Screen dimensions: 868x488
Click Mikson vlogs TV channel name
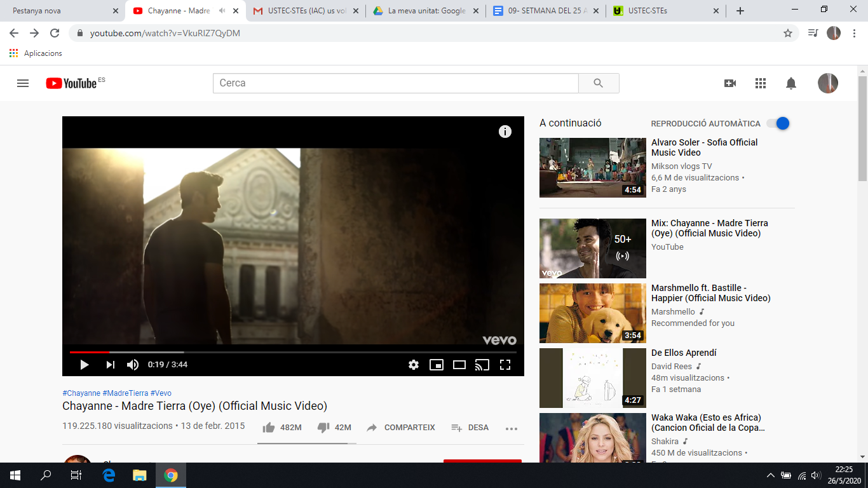tap(682, 166)
